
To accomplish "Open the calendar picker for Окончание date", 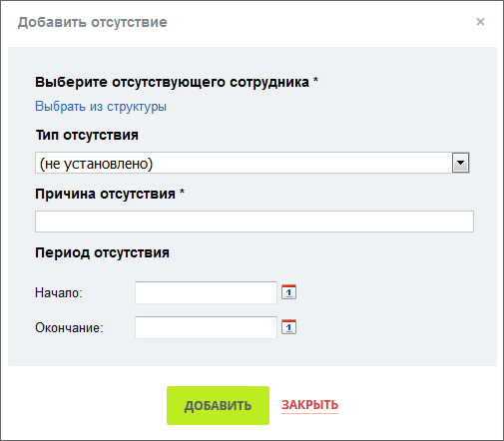I will click(x=288, y=327).
